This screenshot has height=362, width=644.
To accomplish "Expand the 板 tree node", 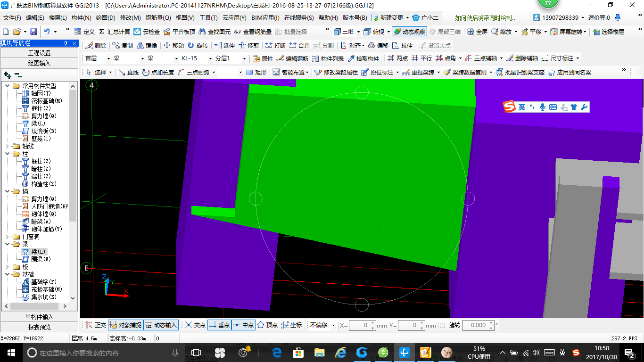I will click(7, 267).
